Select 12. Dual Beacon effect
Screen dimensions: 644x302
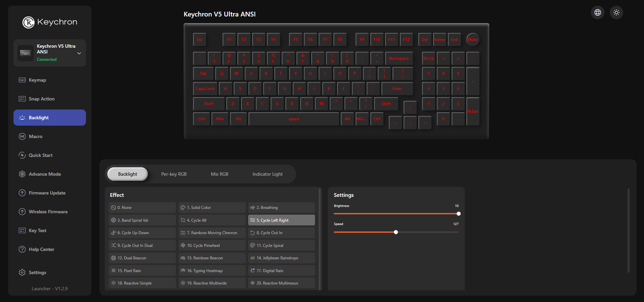pyautogui.click(x=142, y=258)
